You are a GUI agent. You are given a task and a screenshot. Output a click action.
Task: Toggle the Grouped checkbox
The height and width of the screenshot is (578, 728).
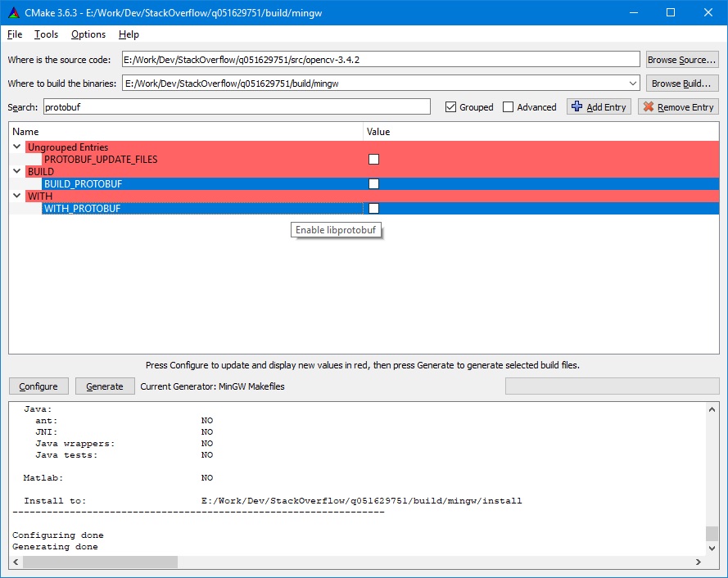coord(450,107)
